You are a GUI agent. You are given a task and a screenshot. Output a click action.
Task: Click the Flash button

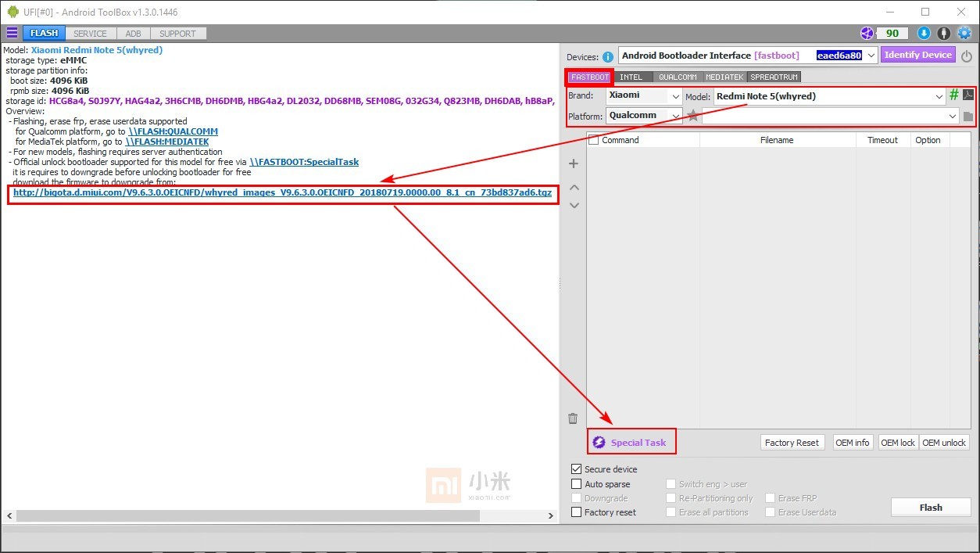pos(931,508)
